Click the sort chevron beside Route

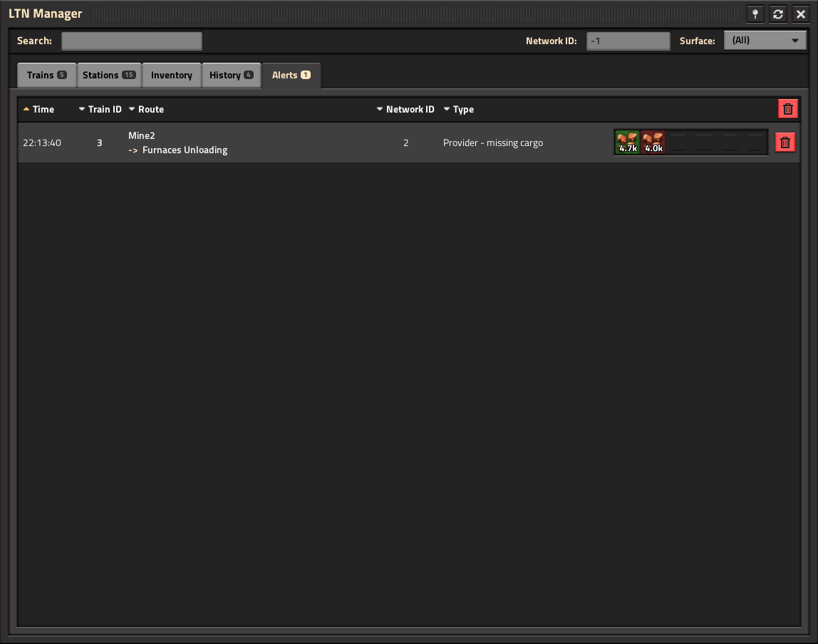point(130,109)
